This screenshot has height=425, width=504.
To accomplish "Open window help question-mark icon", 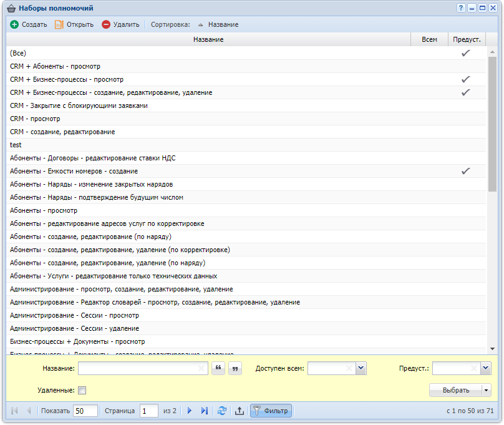I will point(461,7).
